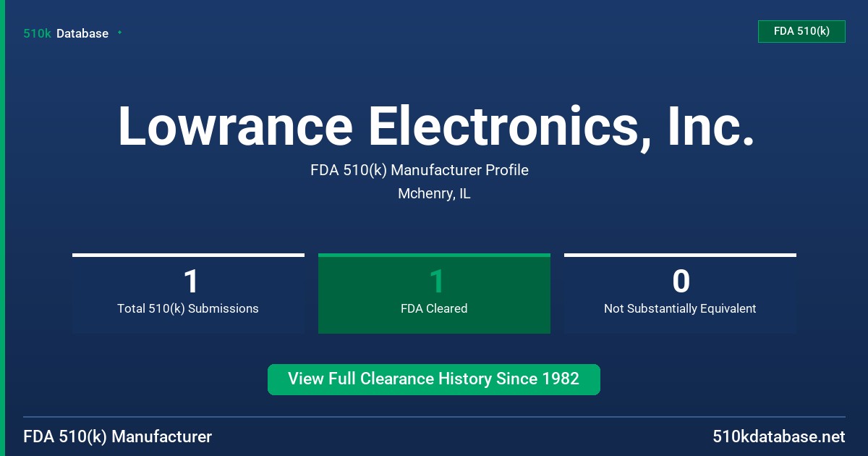Visit the 510kdatabase.net link
The image size is (868, 456).
point(779,436)
